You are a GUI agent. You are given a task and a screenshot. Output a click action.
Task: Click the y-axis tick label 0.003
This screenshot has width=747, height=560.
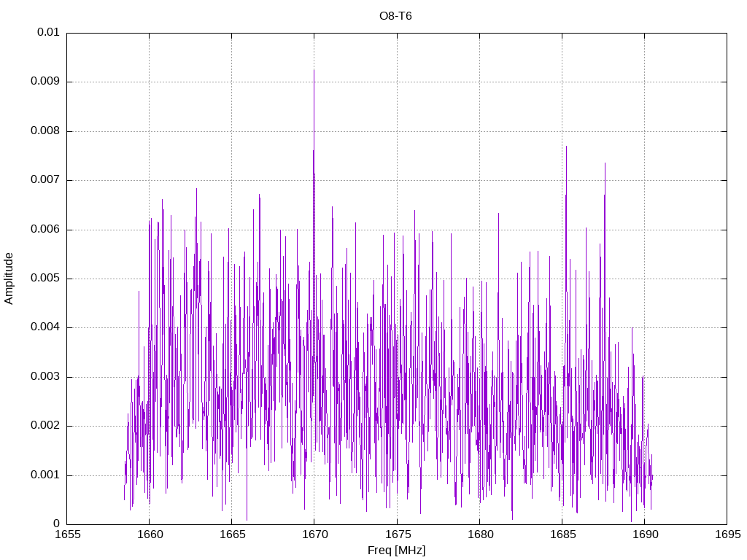click(x=45, y=377)
